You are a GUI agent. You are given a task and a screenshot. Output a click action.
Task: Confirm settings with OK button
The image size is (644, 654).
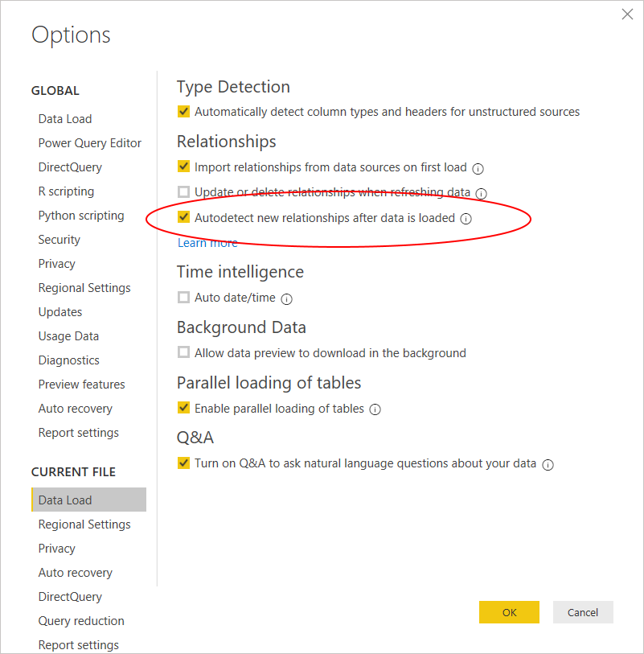click(x=509, y=612)
